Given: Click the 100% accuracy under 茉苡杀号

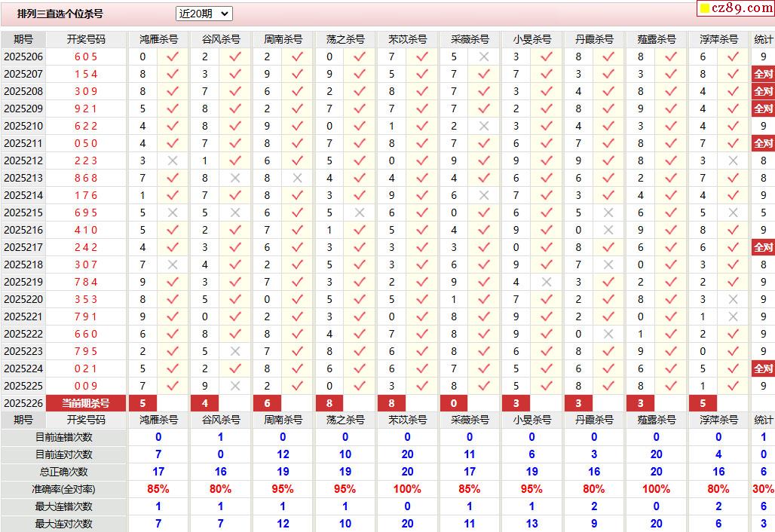Looking at the screenshot, I should pos(407,489).
